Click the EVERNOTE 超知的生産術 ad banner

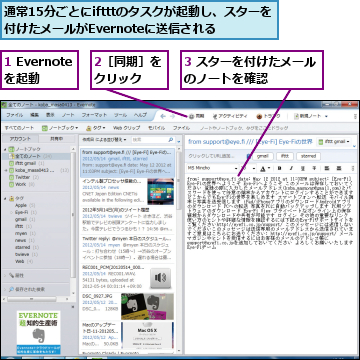click(39, 332)
